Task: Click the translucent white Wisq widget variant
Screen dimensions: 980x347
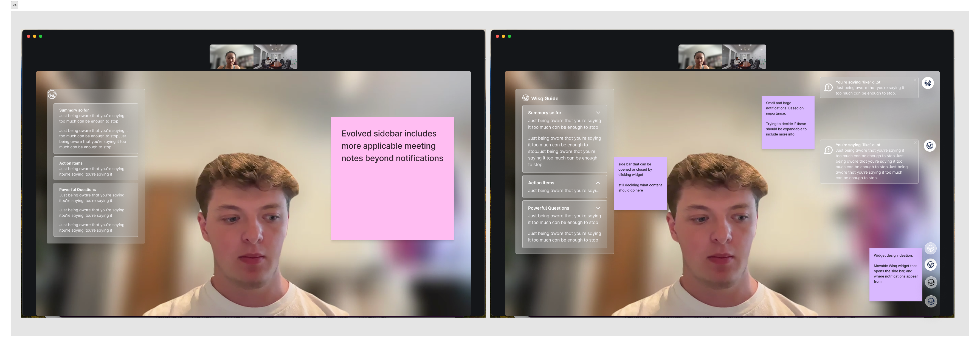Action: tap(931, 248)
